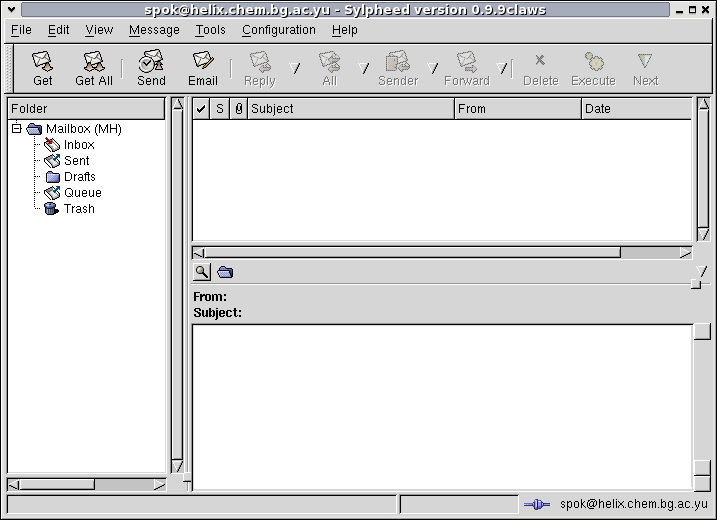Toggle the attachment column header
Screen dimensions: 717x520
[238, 109]
